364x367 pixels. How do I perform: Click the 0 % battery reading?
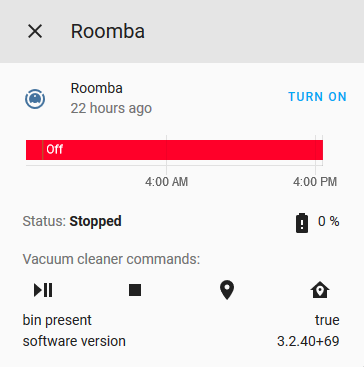(329, 221)
